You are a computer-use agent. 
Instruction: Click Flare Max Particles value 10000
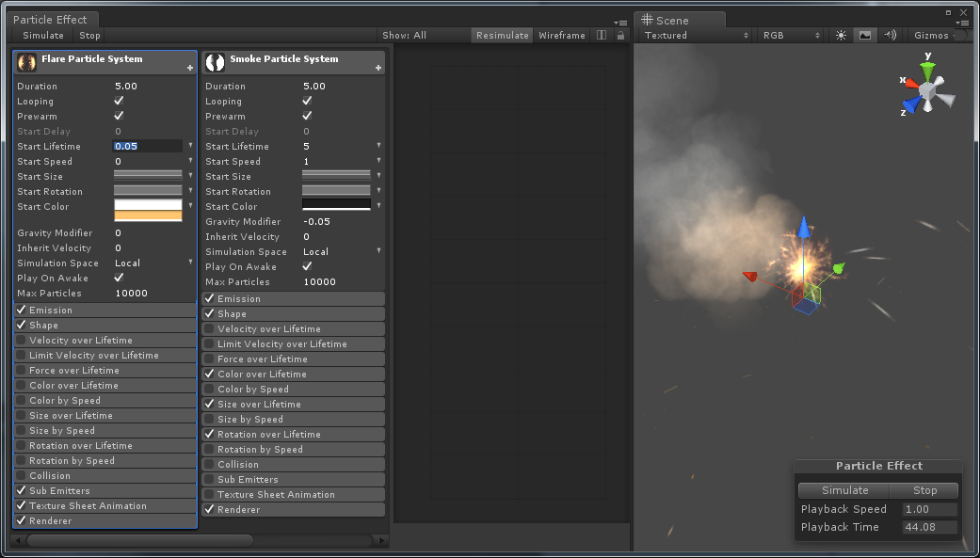point(131,293)
